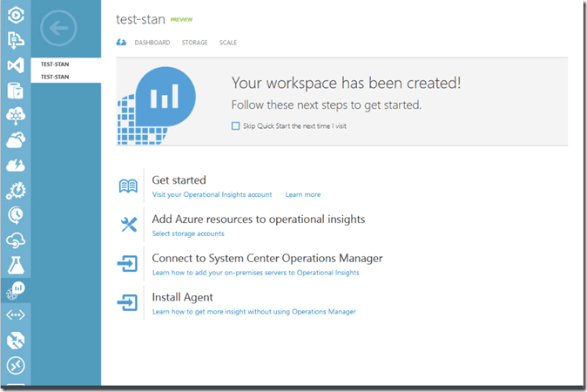Click Select storage accounts link
Viewport: 587px width, 392px height.
[x=187, y=233]
